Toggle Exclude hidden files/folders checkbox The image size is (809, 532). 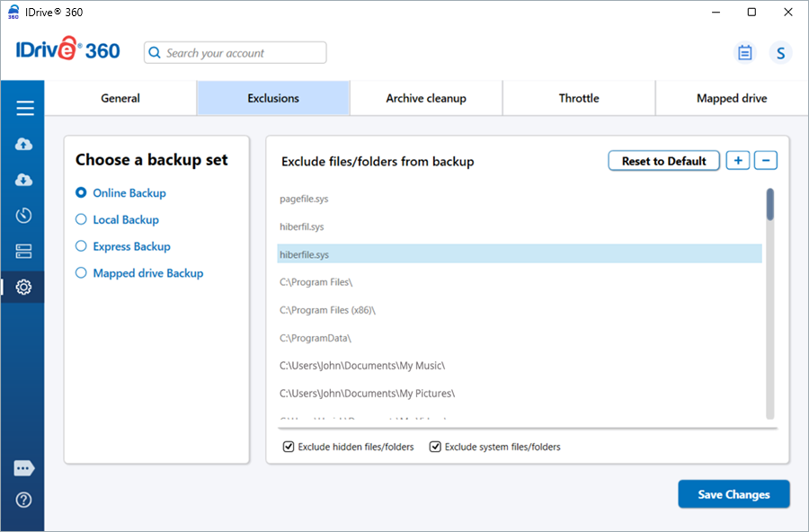[x=289, y=447]
